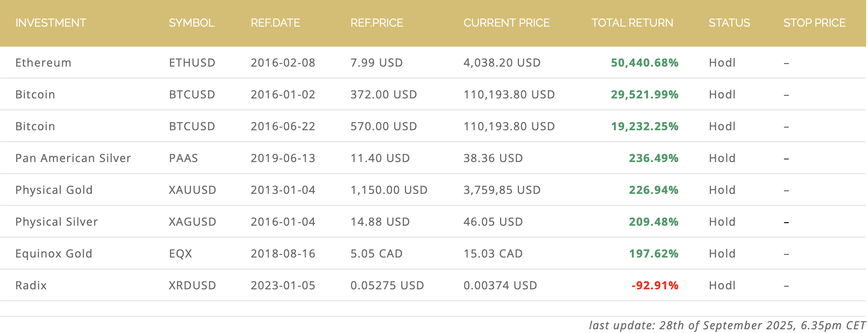Click the last update timestamp text
This screenshot has height=333, width=868.
(x=727, y=325)
